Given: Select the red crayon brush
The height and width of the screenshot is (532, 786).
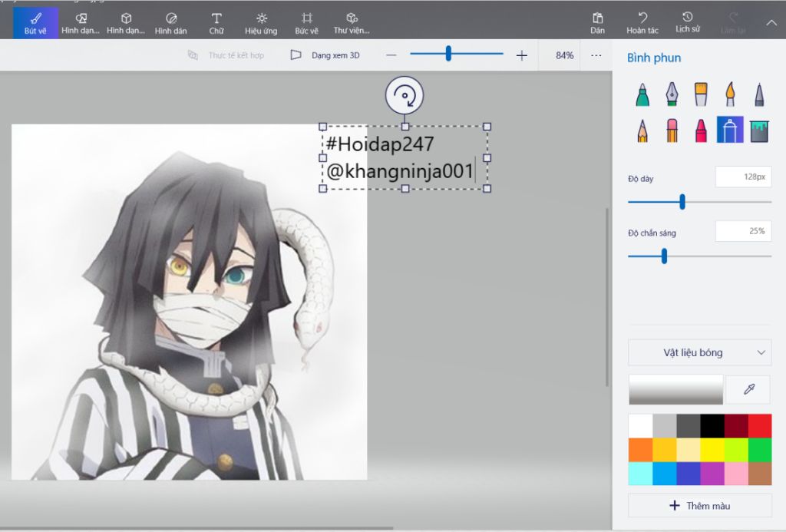Looking at the screenshot, I should point(701,130).
